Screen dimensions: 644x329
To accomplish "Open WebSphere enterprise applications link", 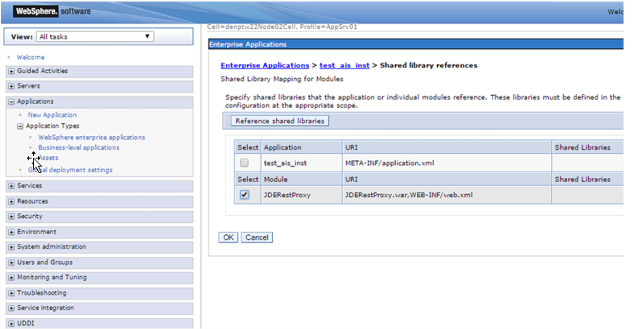I will coord(92,137).
